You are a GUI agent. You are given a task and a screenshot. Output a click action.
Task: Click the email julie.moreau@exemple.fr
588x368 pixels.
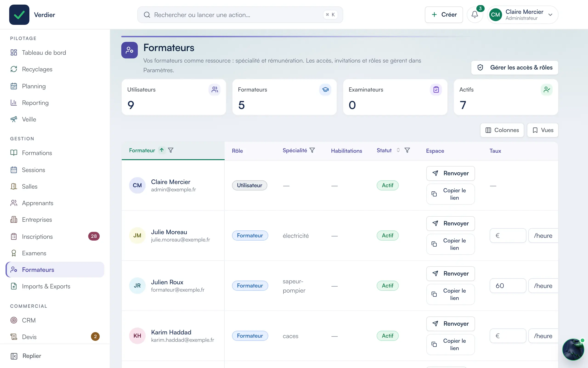(x=181, y=240)
